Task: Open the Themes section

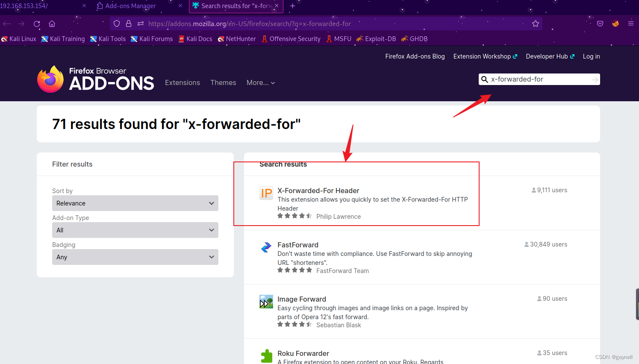Action: coord(223,83)
